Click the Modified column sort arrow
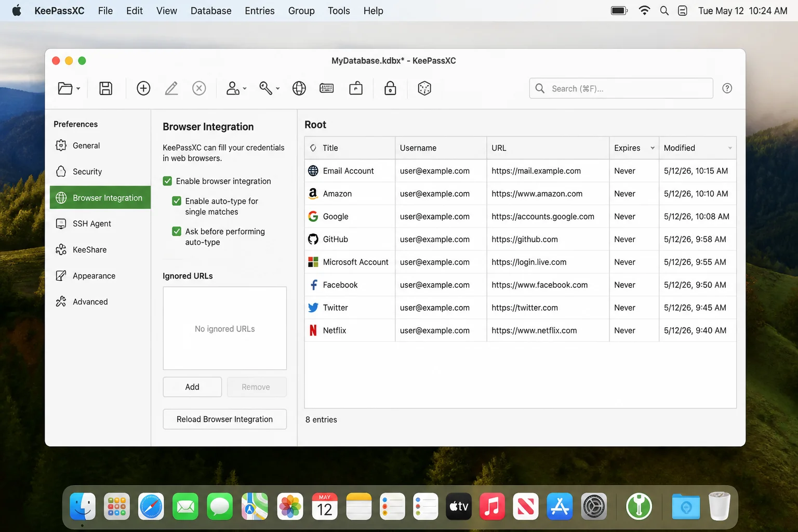The height and width of the screenshot is (532, 798). 730,148
